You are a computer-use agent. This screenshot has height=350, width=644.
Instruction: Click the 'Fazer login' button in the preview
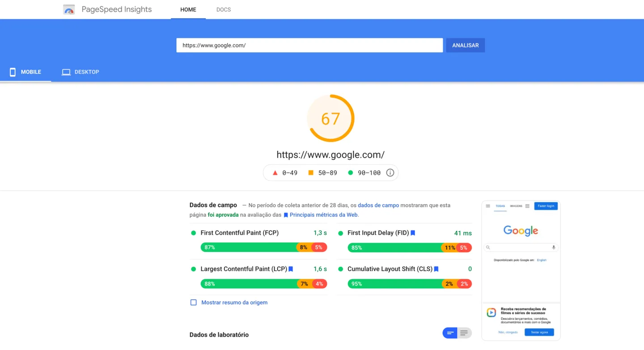point(546,206)
